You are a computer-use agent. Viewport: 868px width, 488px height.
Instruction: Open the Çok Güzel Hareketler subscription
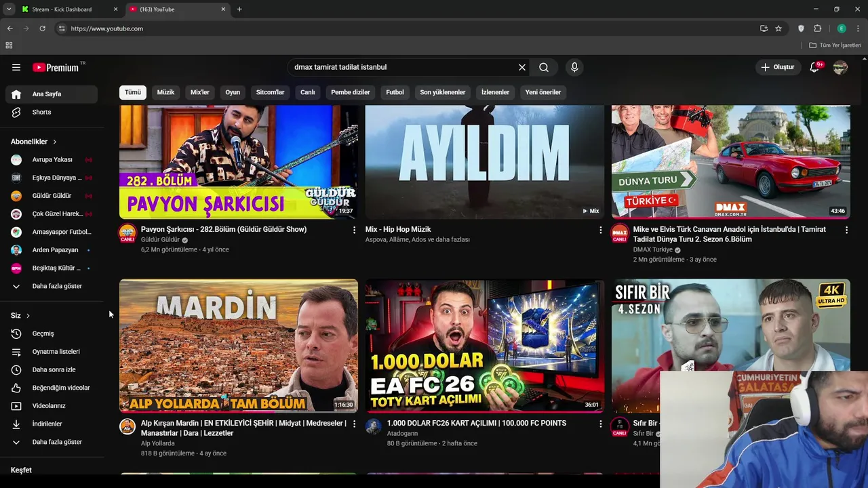(x=52, y=213)
